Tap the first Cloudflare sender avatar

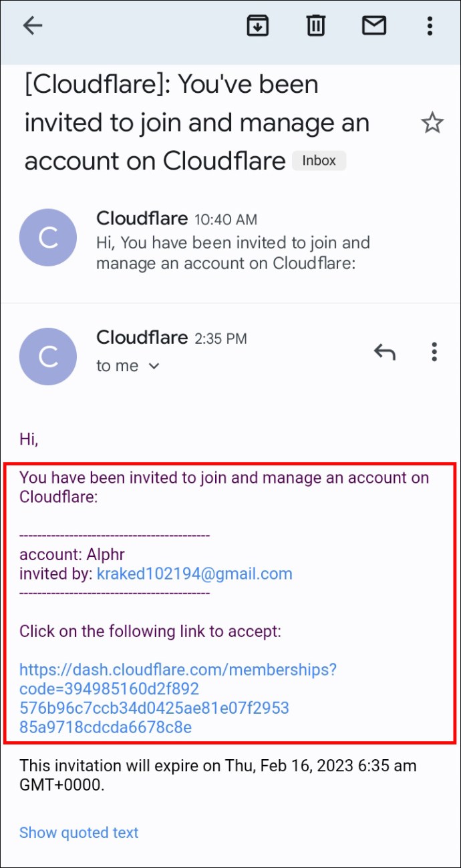[48, 238]
